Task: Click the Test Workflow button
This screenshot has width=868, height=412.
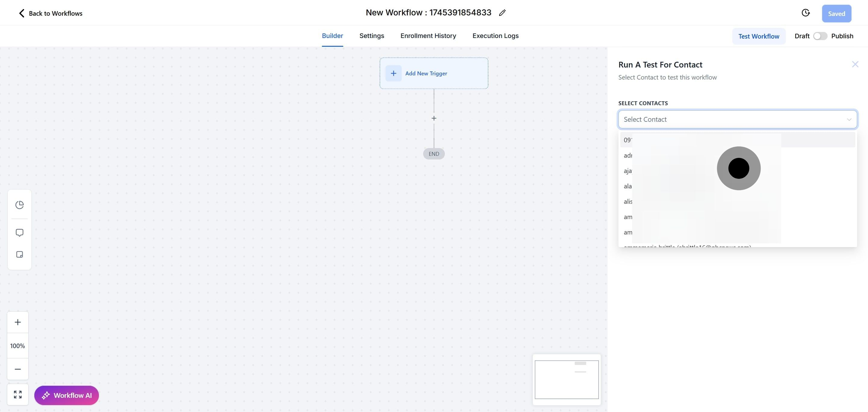Action: coord(759,36)
